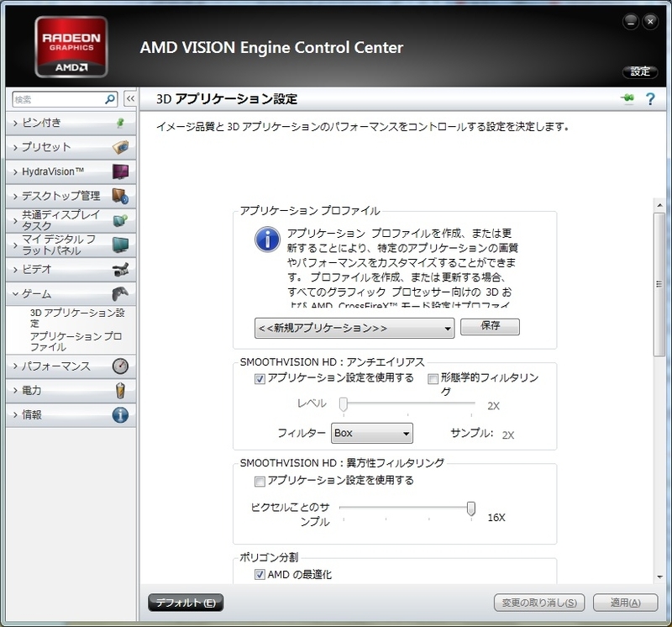Click the 保存 button

point(490,326)
